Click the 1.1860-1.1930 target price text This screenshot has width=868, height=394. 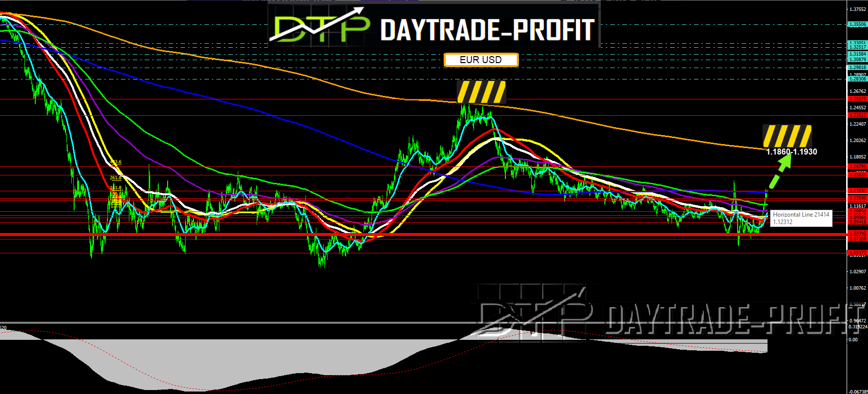pyautogui.click(x=791, y=152)
